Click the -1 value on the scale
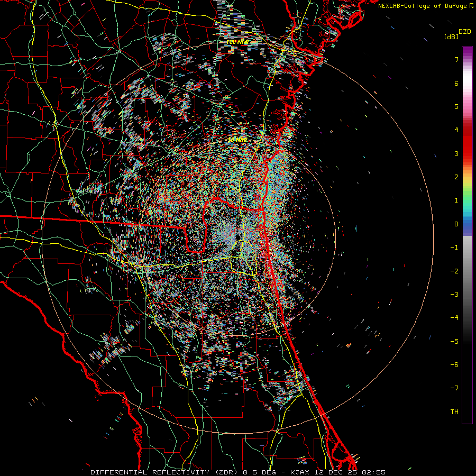The width and height of the screenshot is (476, 476). 454,248
